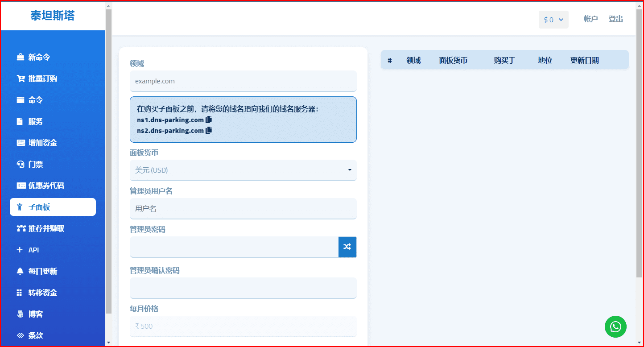Copy the ns2.dns-parking.com nameserver
Image resolution: width=644 pixels, height=347 pixels.
point(209,130)
